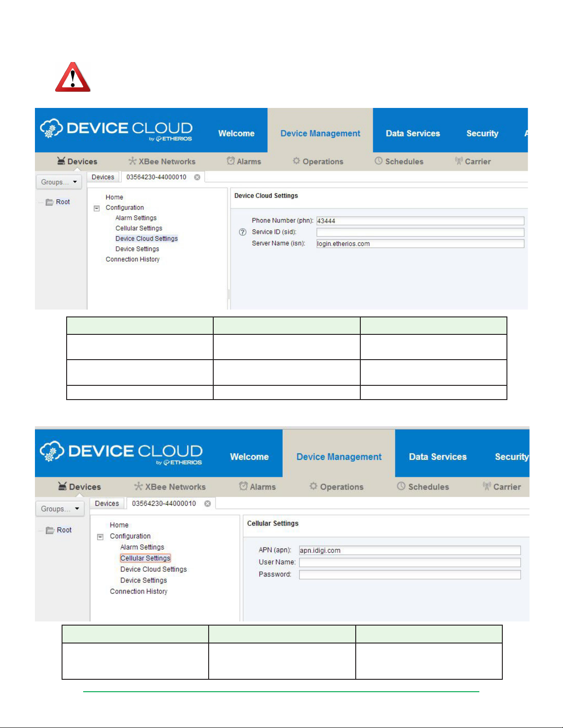Open Alarms in the lower screenshot

pos(257,486)
